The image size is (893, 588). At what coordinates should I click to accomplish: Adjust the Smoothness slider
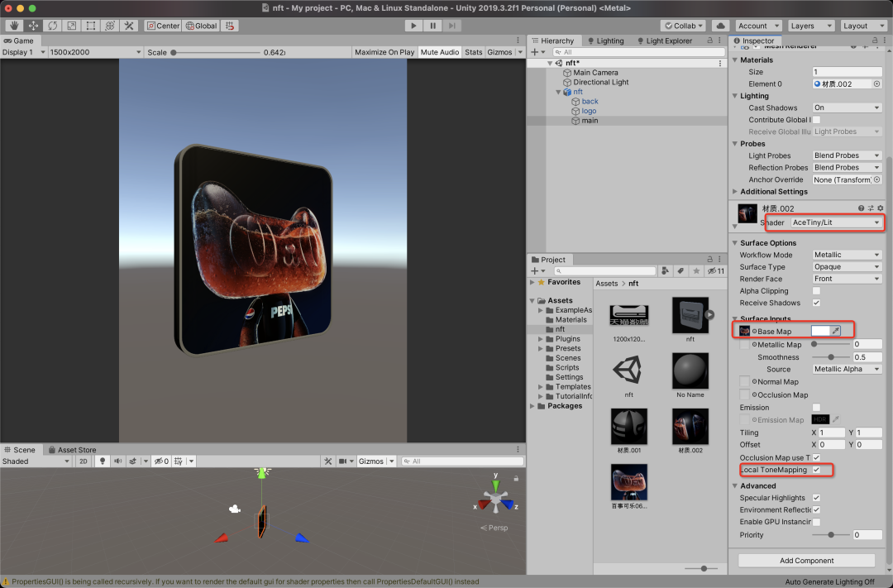pyautogui.click(x=831, y=357)
